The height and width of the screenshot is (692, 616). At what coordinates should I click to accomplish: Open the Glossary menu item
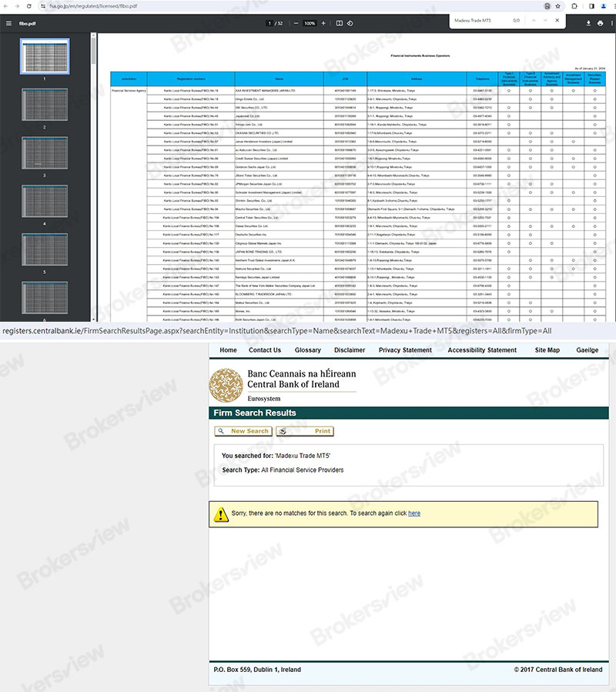[308, 350]
